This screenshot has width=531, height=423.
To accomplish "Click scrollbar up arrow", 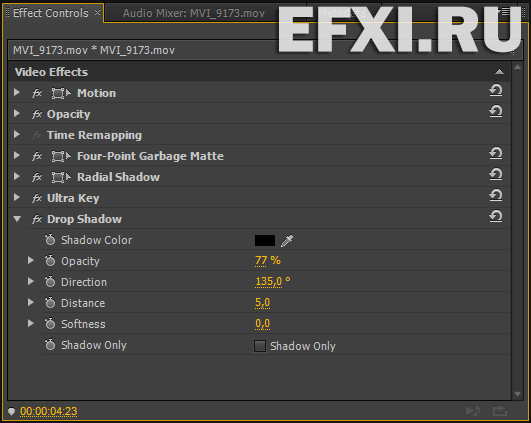I will point(517,67).
